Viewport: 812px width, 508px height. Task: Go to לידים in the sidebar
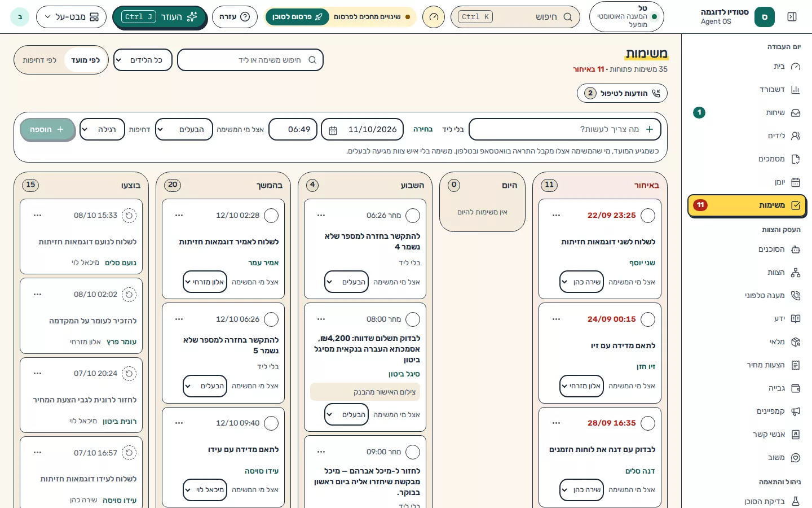tap(747, 136)
